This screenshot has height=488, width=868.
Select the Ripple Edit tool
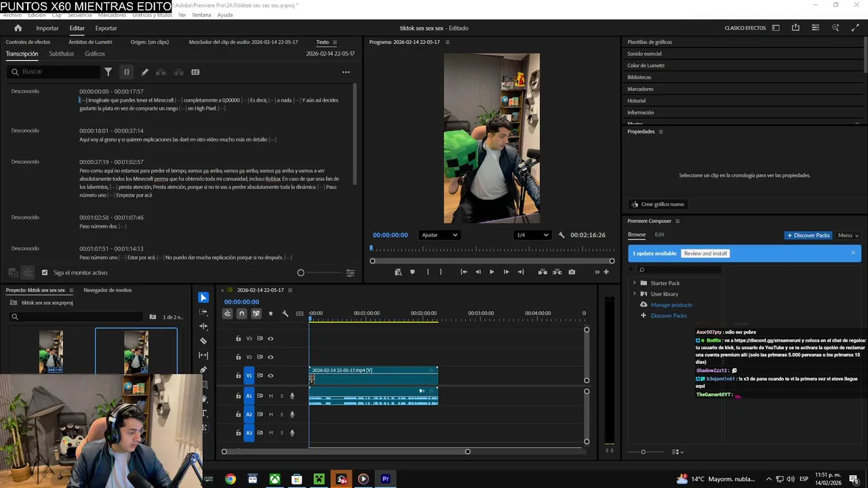tap(203, 327)
